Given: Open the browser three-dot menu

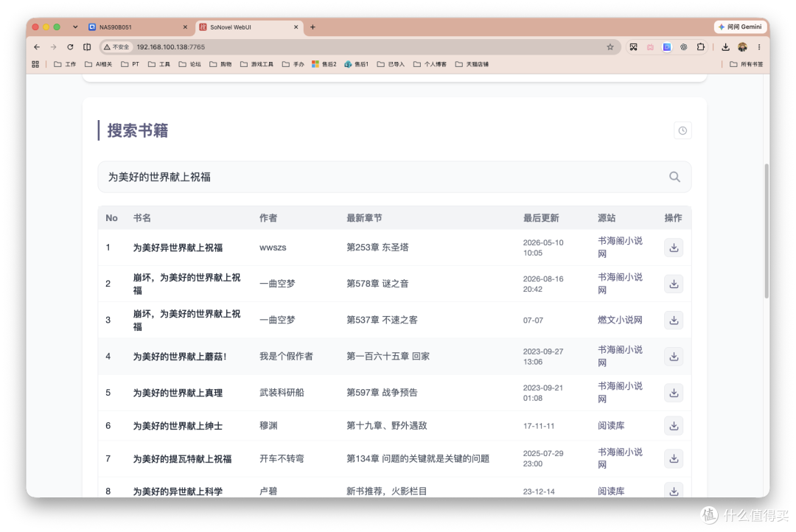Looking at the screenshot, I should 759,46.
